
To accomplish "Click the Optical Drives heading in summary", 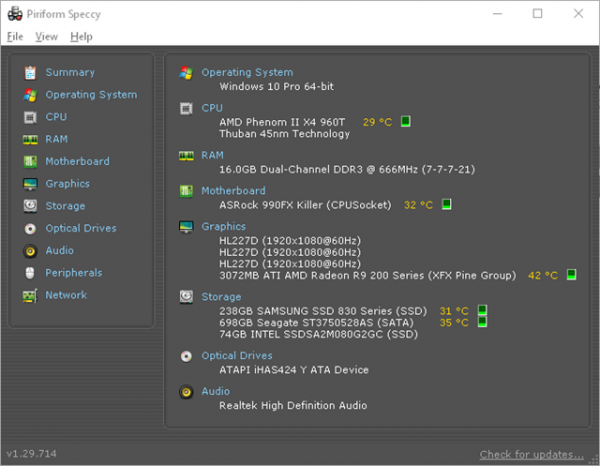I will coord(237,356).
